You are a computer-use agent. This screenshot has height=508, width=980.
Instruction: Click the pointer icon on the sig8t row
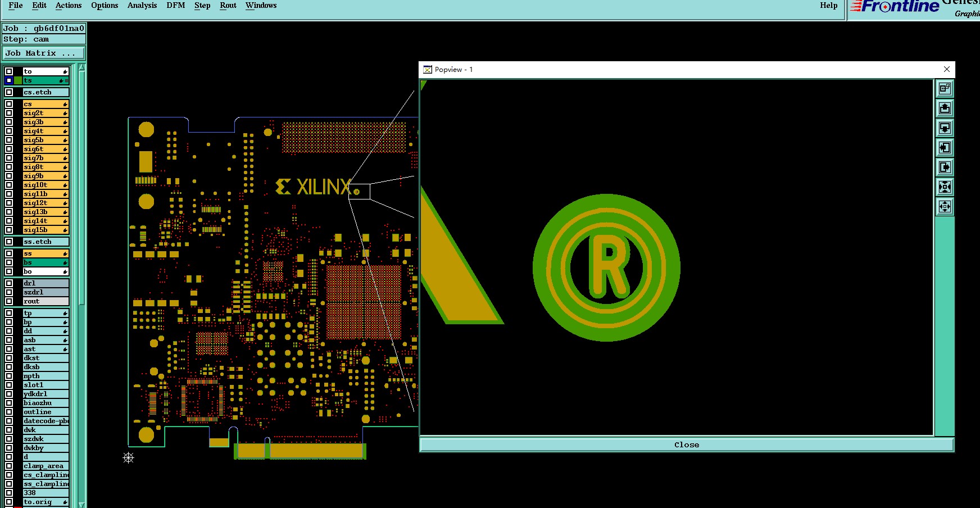(65, 167)
